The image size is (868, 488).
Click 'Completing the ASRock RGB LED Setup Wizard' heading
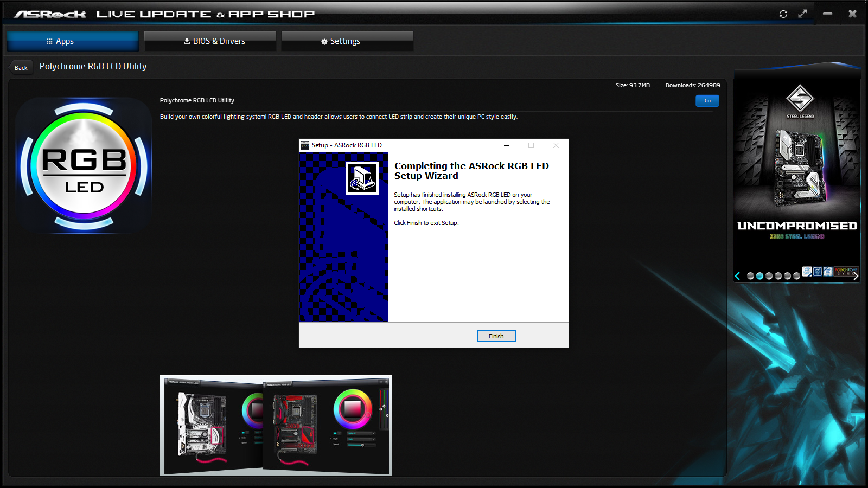[x=471, y=171]
